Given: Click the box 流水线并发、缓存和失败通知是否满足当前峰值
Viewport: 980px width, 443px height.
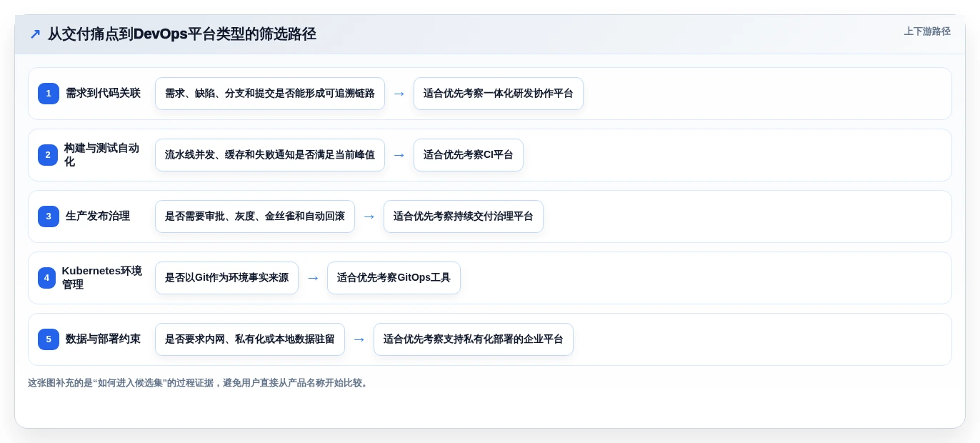Looking at the screenshot, I should click(270, 155).
